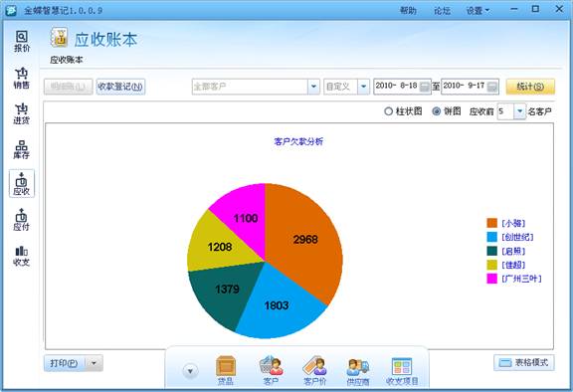Open the 收支 income-expense module
The image size is (573, 392).
22,256
